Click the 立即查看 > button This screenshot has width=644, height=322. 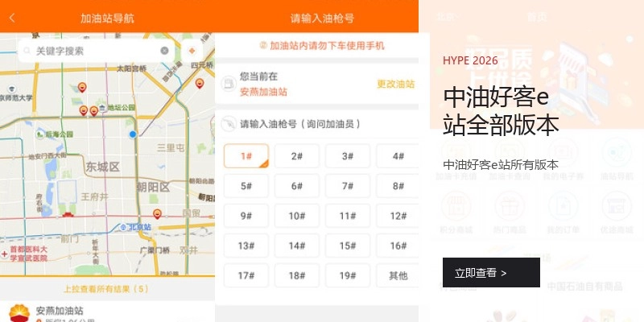tap(491, 272)
